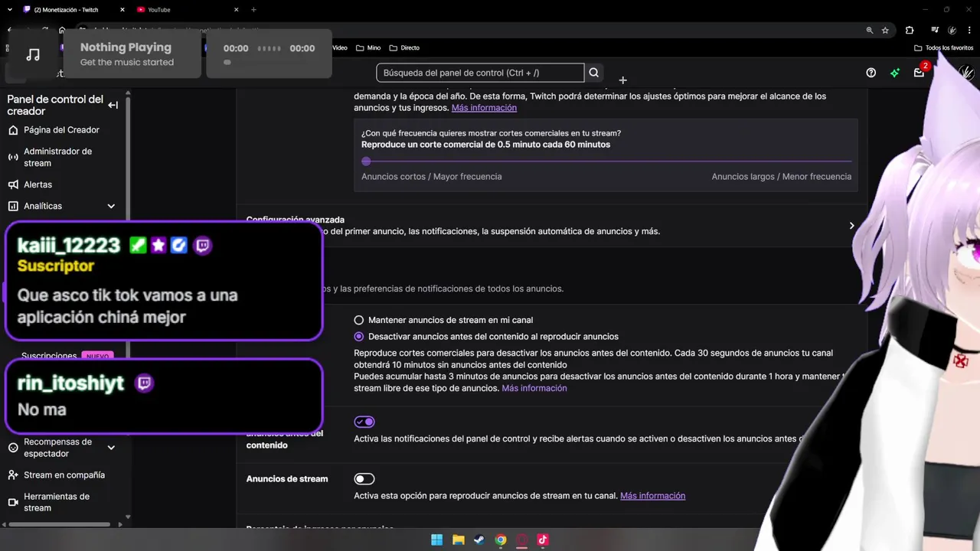Open the Directo bookmarks folder
The image size is (980, 551).
pos(404,47)
